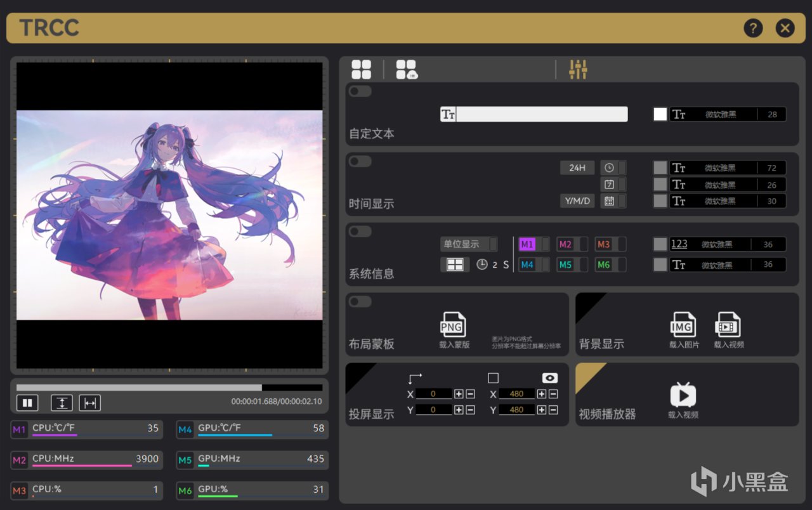Select the 24H time format button
Image resolution: width=812 pixels, height=510 pixels.
(x=577, y=167)
